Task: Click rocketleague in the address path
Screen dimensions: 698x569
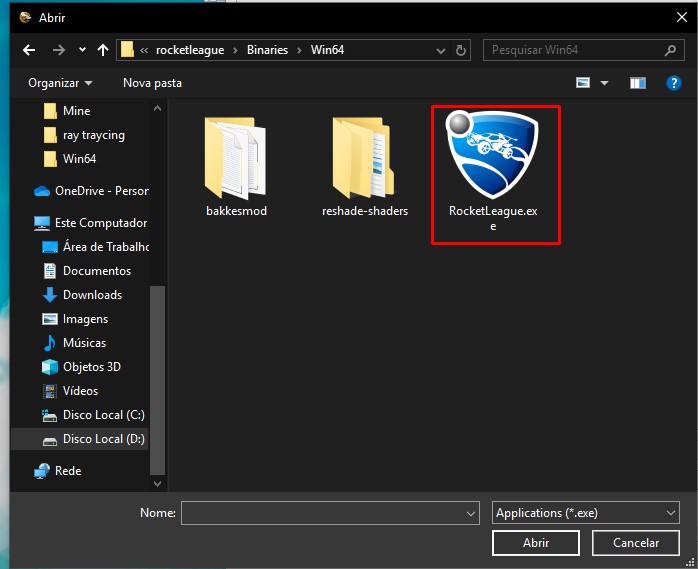Action: [x=190, y=50]
